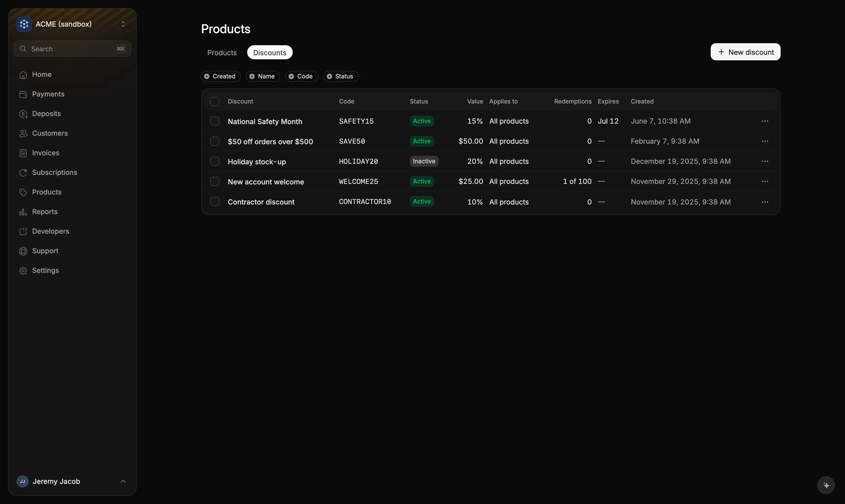Check the National Safety Month row checkbox
Image resolution: width=845 pixels, height=504 pixels.
click(215, 121)
